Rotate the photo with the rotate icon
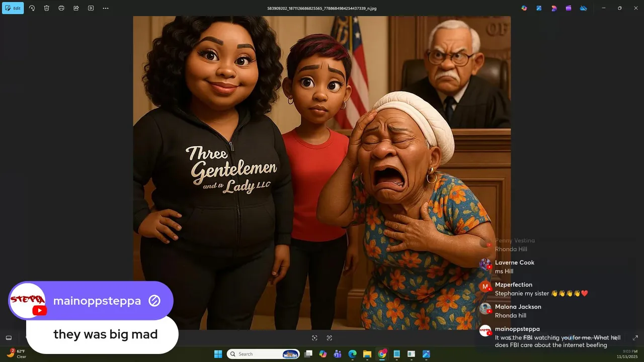Image resolution: width=644 pixels, height=362 pixels. point(32,8)
